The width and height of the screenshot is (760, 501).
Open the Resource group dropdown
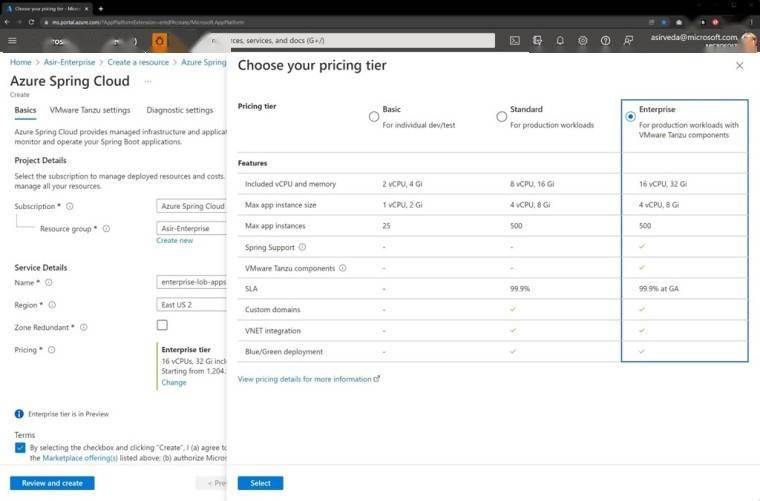pos(191,228)
